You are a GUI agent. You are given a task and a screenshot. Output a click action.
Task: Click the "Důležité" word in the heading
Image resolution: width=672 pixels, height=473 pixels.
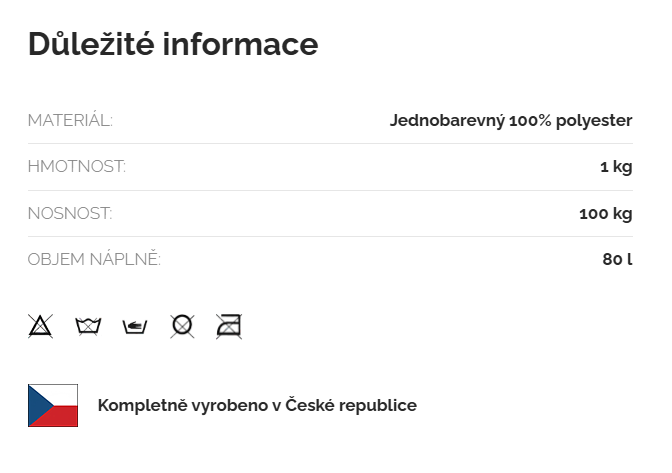click(x=90, y=44)
